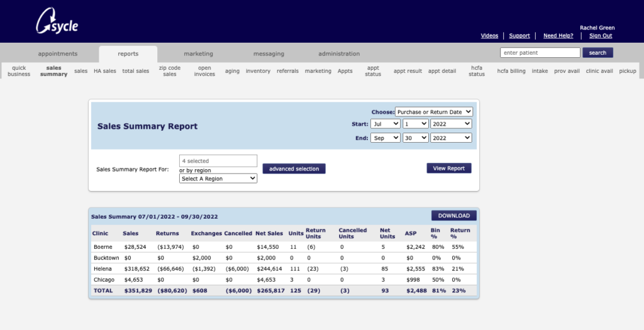Click Boerne returns value ($13,974)
Screen dimensions: 644x330
click(170, 247)
